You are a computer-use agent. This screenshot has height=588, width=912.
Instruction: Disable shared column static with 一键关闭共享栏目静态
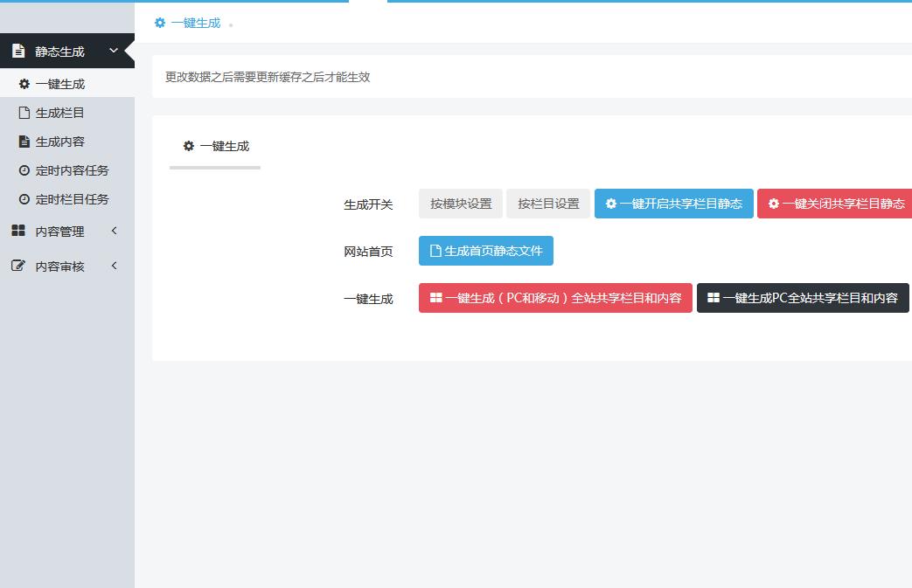click(x=835, y=204)
